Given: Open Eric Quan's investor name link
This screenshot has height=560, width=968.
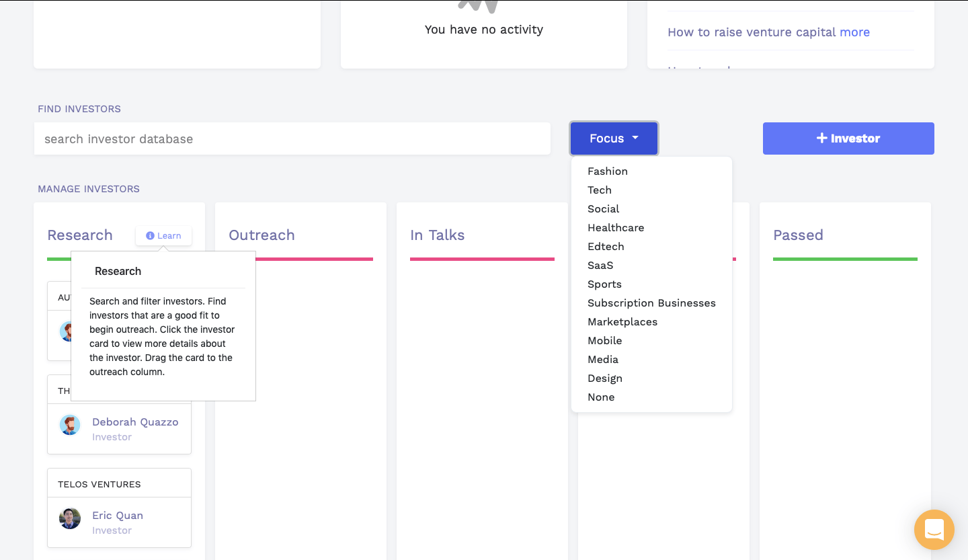Looking at the screenshot, I should click(x=118, y=516).
